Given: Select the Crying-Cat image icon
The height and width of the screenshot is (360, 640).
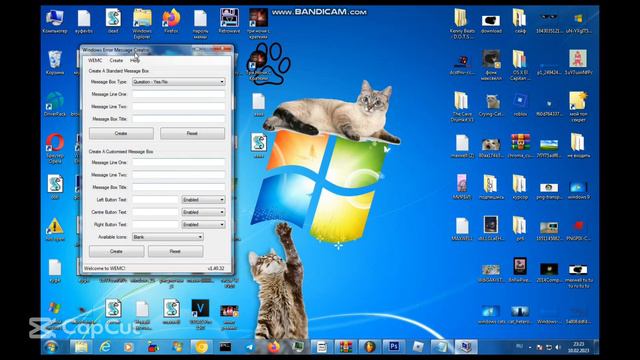Looking at the screenshot, I should pos(491,105).
